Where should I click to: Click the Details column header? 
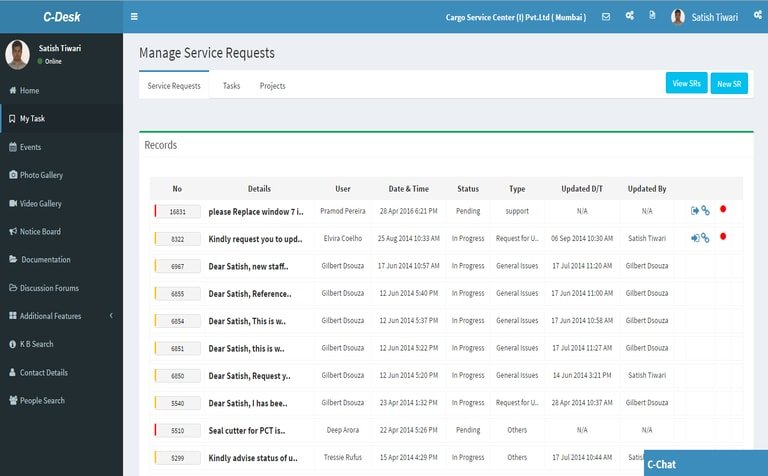point(259,189)
